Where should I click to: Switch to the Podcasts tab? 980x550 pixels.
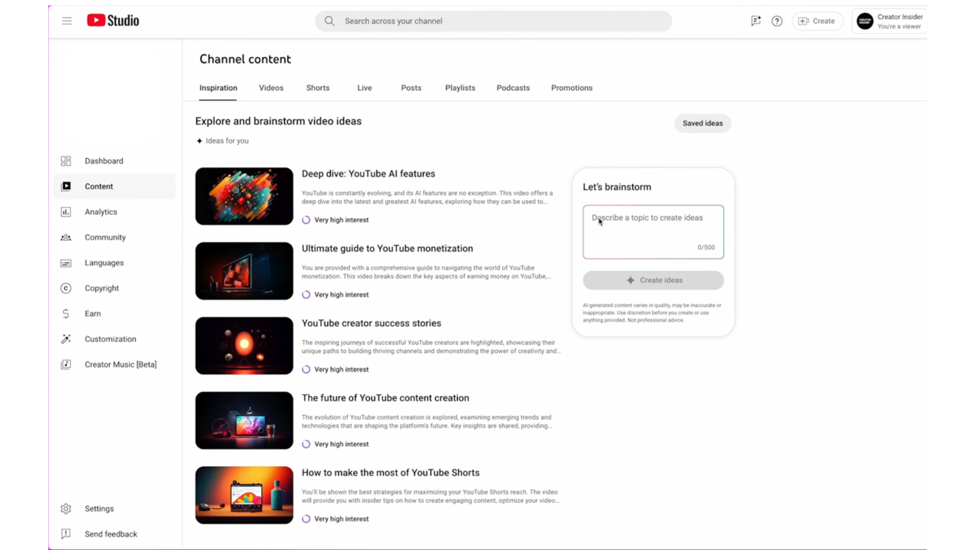coord(513,88)
